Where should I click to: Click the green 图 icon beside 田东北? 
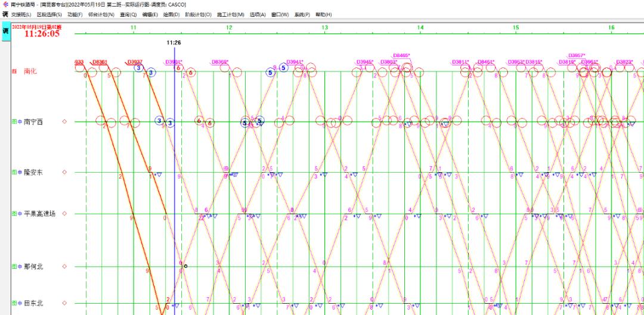click(14, 303)
